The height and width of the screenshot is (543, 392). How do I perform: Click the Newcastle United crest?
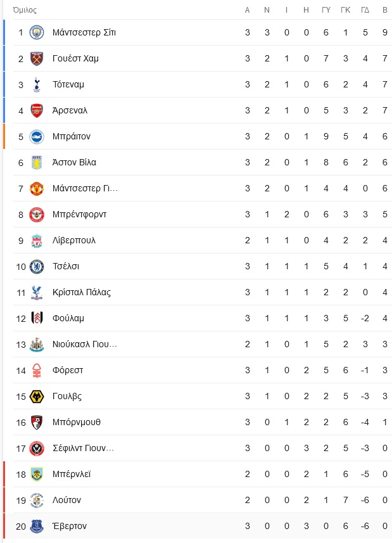coord(37,344)
